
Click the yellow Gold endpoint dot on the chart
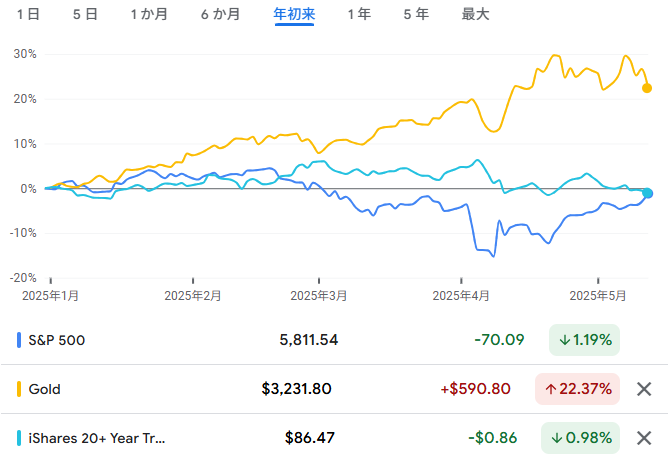click(x=647, y=88)
